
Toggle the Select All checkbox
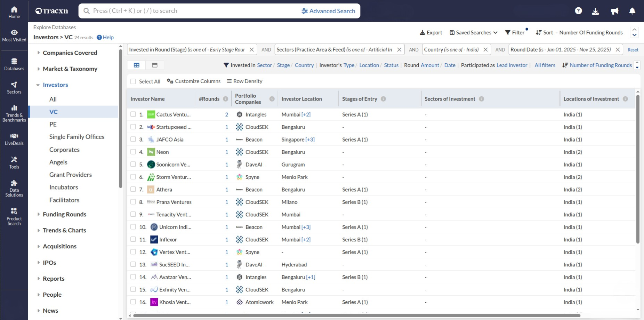click(133, 81)
